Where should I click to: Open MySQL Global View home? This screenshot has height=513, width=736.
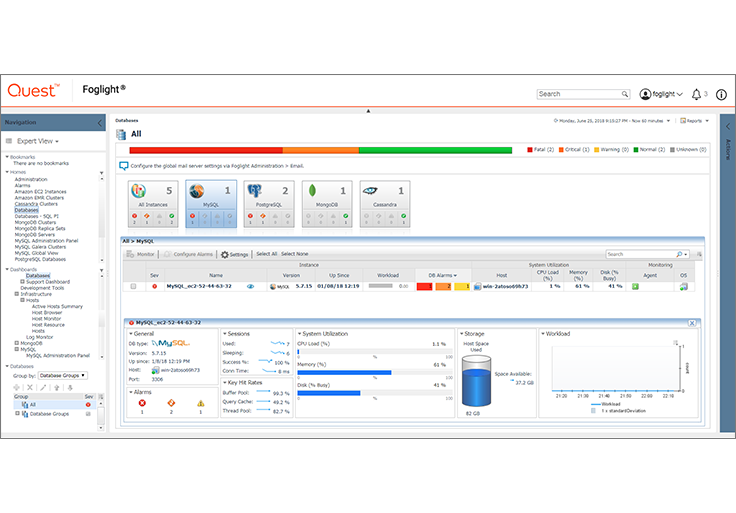[x=37, y=253]
